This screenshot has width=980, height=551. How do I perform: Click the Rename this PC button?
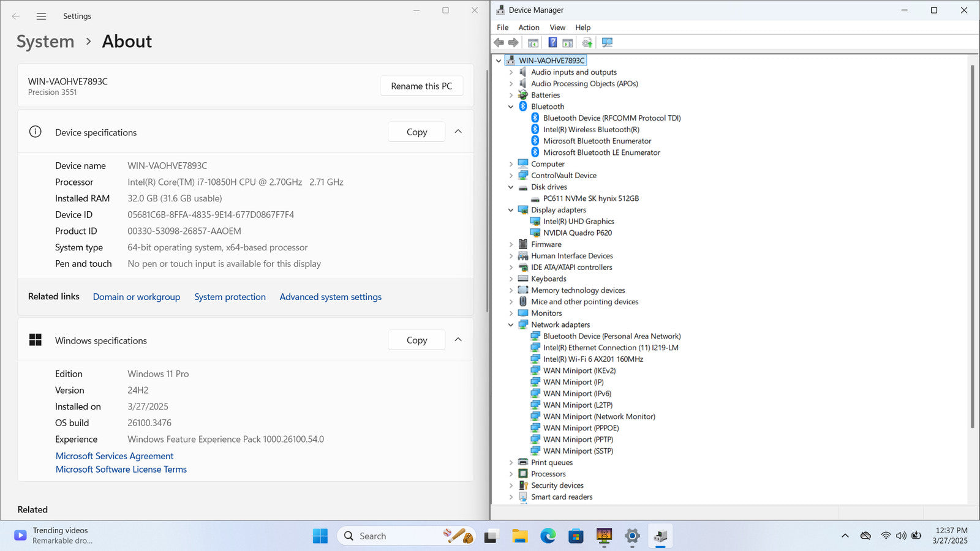[421, 86]
